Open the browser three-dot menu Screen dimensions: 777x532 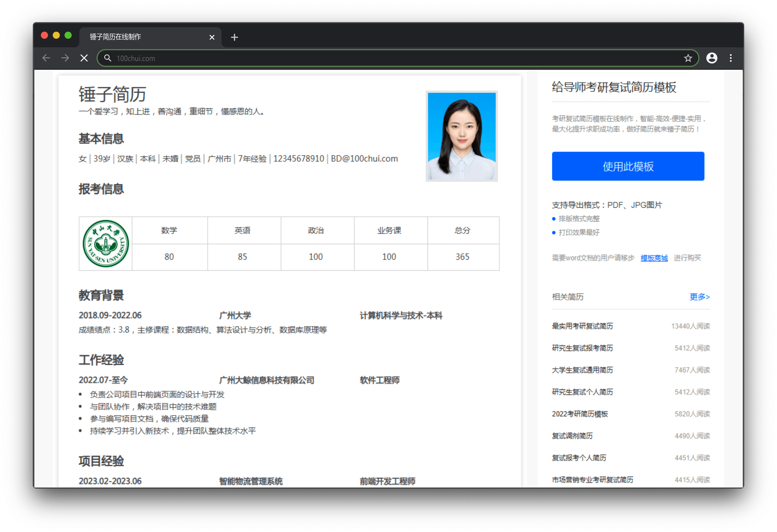click(731, 58)
